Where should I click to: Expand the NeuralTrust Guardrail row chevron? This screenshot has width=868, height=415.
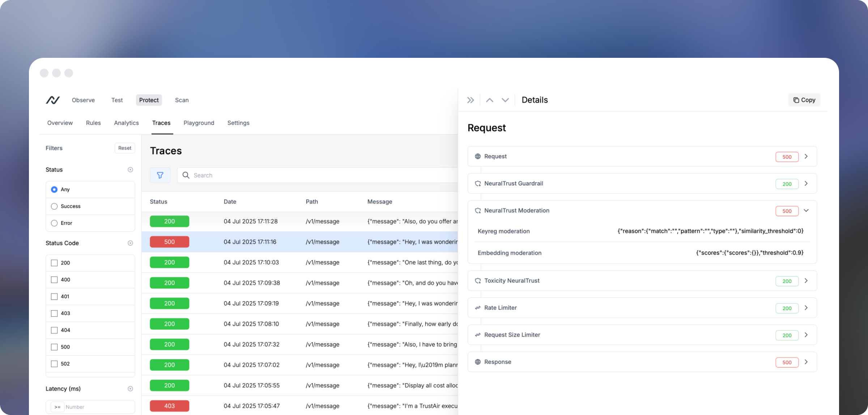click(806, 183)
